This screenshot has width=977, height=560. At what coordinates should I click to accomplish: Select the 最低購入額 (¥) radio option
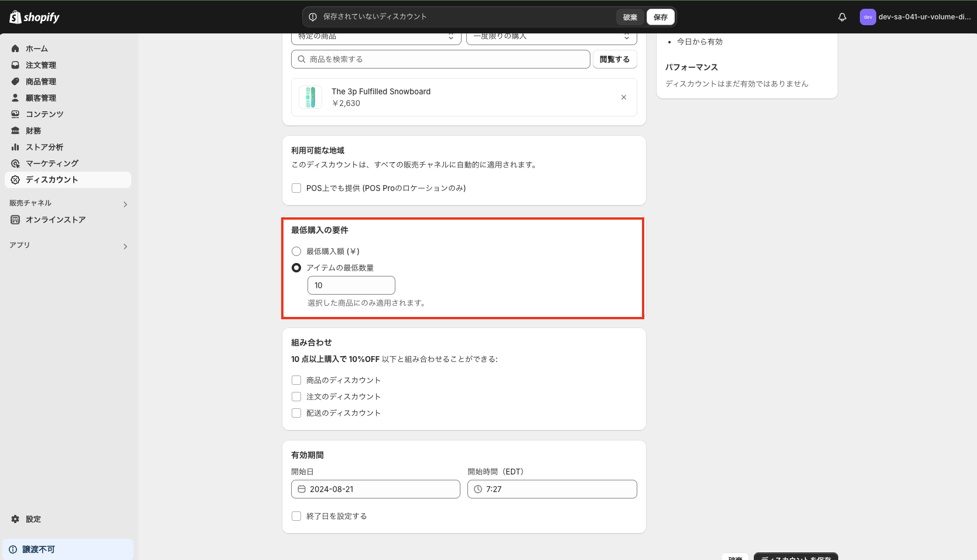[296, 251]
